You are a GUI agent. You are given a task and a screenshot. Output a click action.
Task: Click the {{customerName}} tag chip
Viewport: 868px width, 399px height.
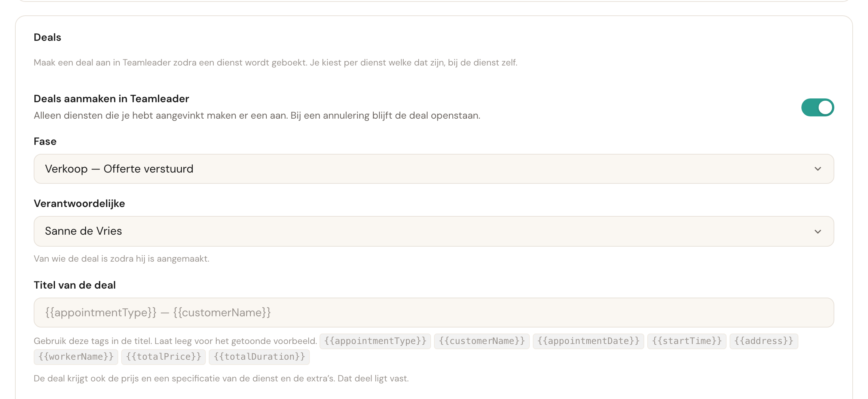pos(482,341)
